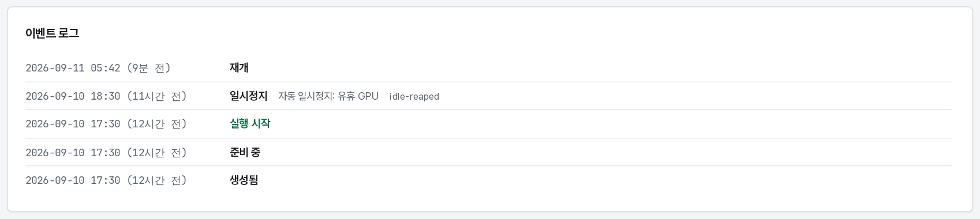Viewport: 980px width, 219px height.
Task: Click (12시간 전) in the 실행 시작 row
Action: tap(157, 124)
